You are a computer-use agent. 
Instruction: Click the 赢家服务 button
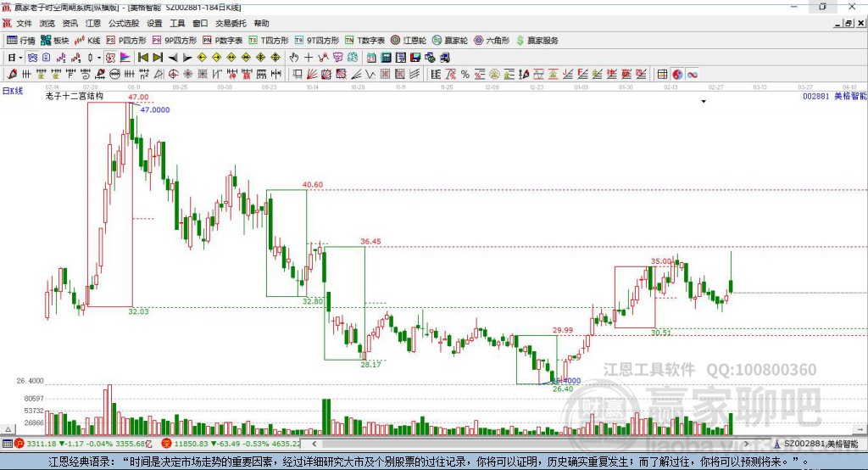(537, 41)
